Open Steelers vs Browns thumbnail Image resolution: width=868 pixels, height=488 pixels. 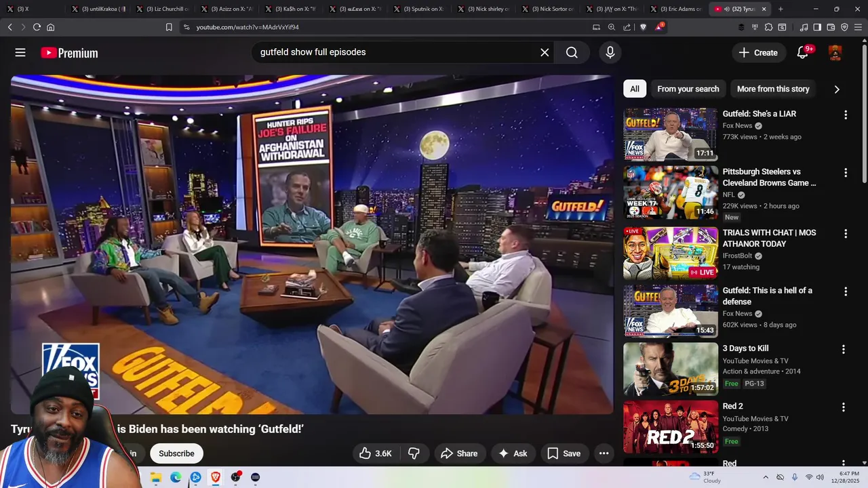[670, 192]
